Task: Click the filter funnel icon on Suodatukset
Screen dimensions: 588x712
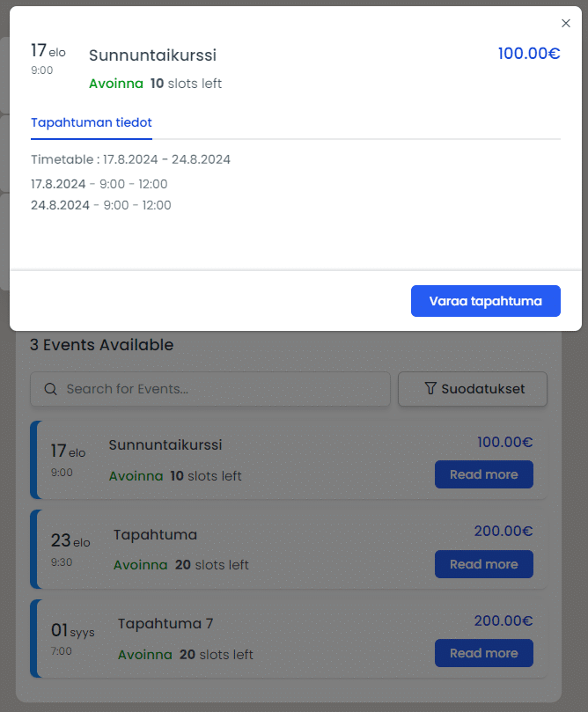Action: (x=430, y=388)
